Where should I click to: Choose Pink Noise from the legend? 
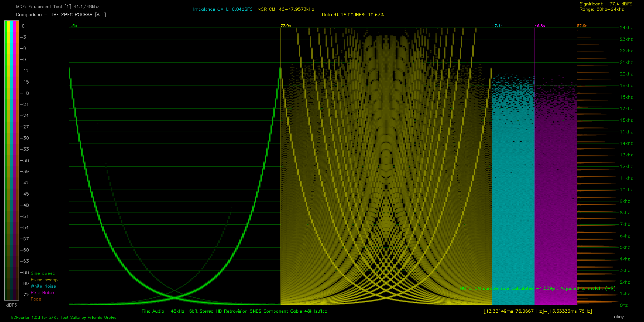click(x=42, y=293)
